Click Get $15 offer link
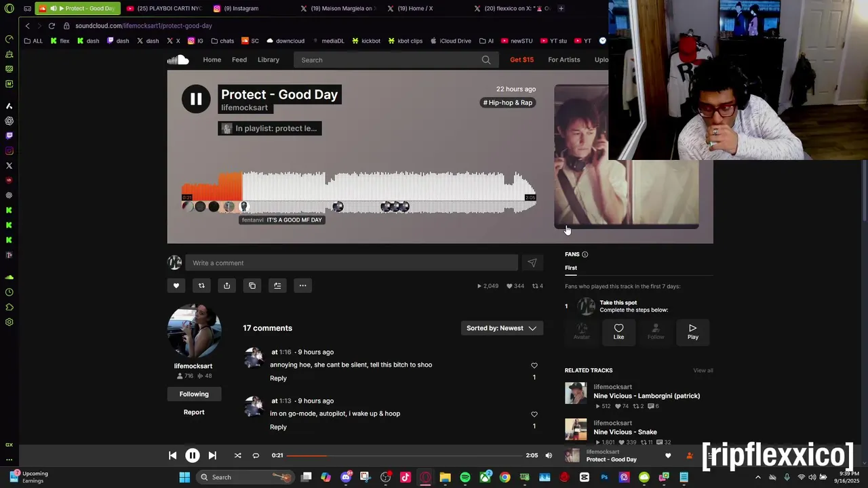Viewport: 868px width, 488px height. click(521, 60)
